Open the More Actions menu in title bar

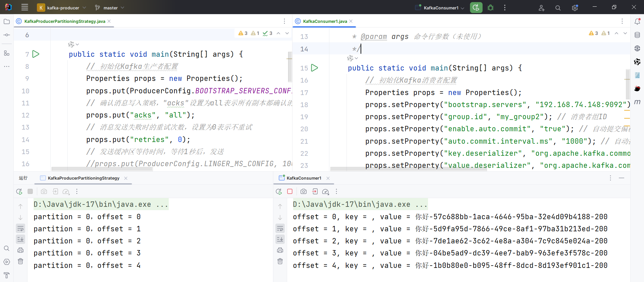[x=505, y=7]
